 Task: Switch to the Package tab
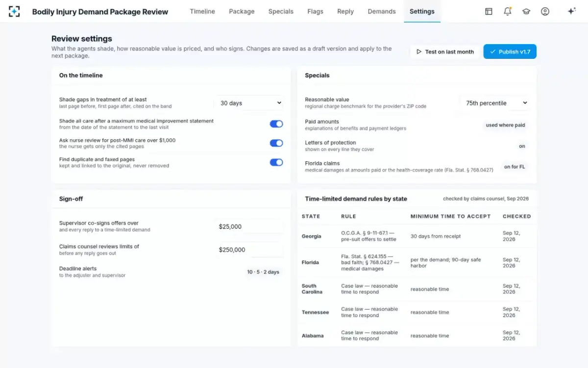click(242, 11)
